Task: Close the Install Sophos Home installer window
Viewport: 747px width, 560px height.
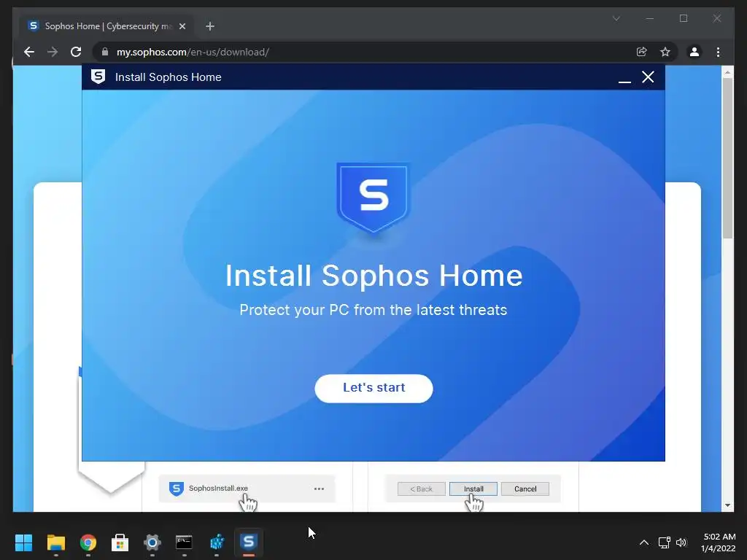Action: click(x=648, y=77)
